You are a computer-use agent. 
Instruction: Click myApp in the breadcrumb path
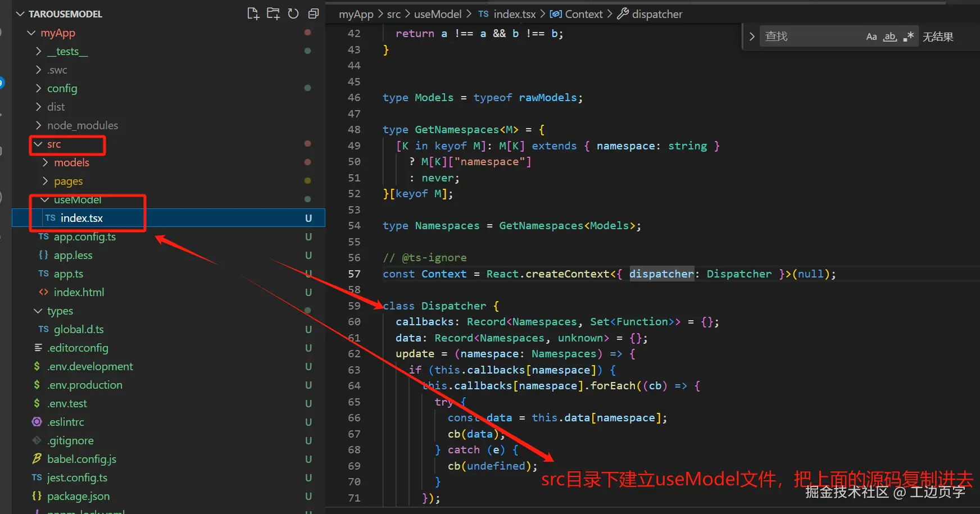pos(356,15)
